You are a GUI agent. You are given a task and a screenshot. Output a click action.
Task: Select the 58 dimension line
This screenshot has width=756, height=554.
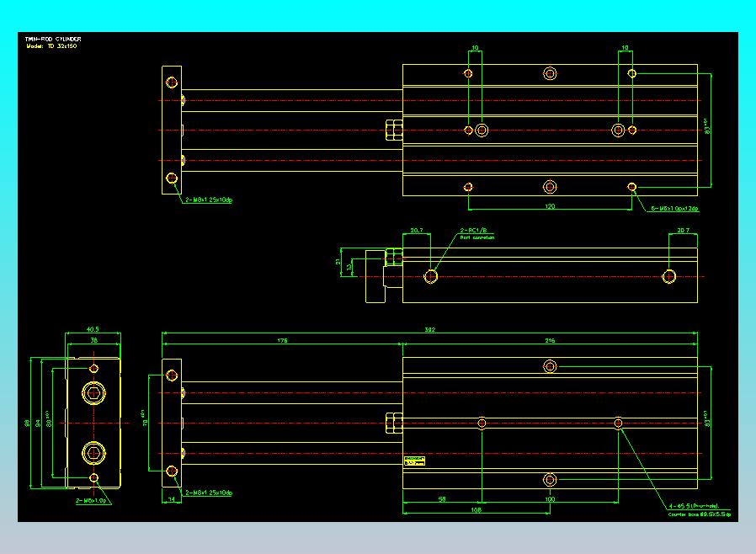click(x=441, y=497)
